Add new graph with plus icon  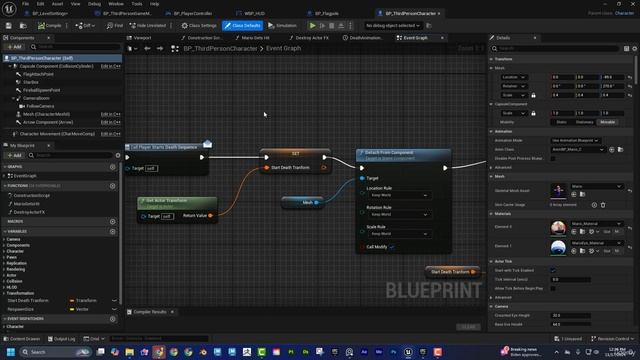pos(113,167)
